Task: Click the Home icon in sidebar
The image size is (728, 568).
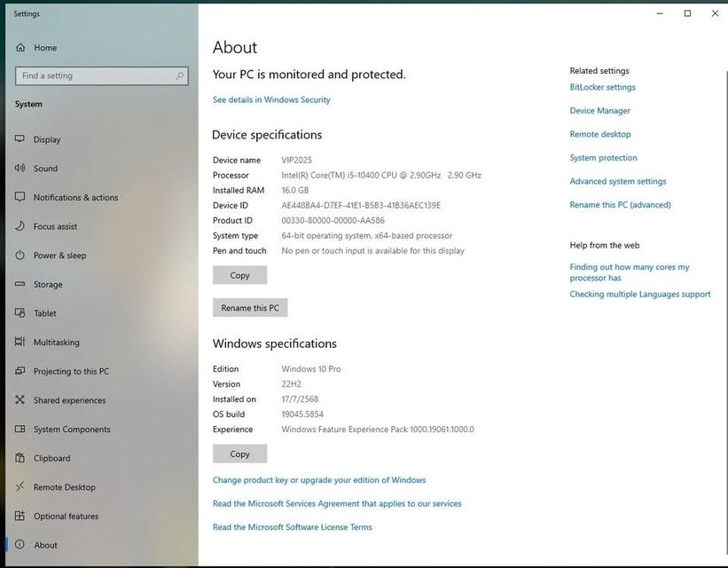Action: [x=20, y=47]
